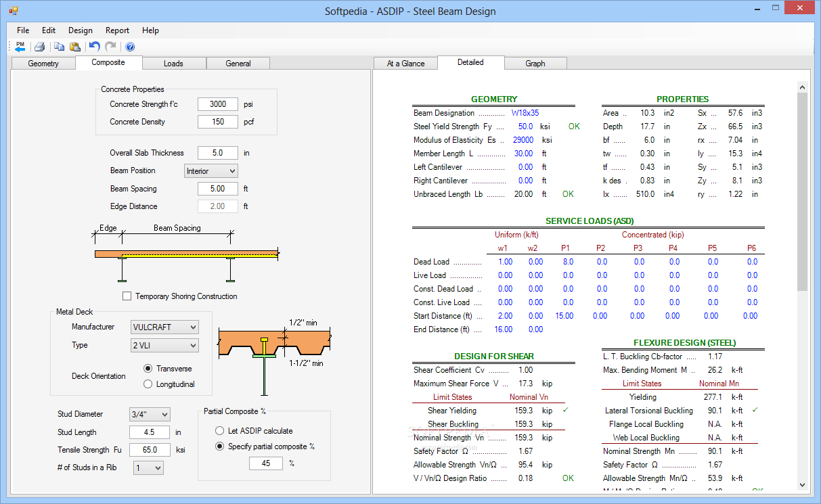This screenshot has height=504, width=821.
Task: Open the Design menu
Action: tap(81, 30)
